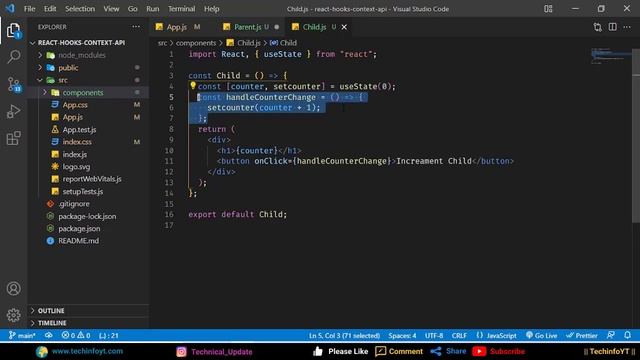
Task: Open the Manage gear icon
Action: 13,315
